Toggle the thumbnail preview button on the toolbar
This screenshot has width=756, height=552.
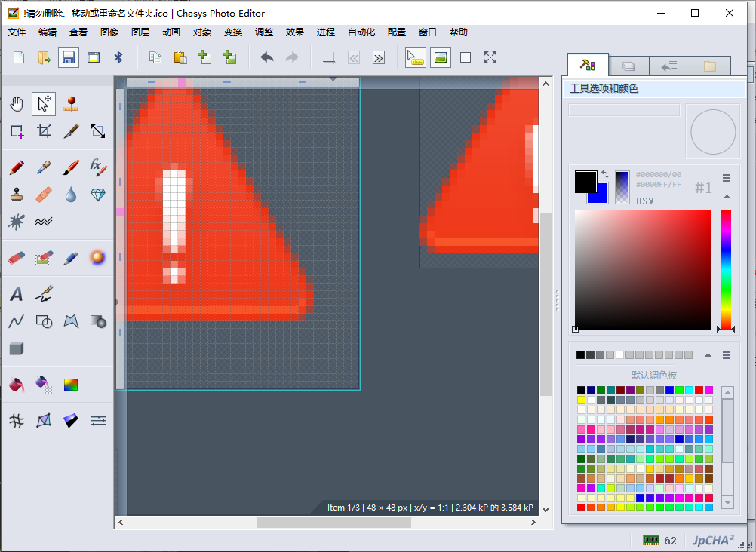click(x=441, y=57)
